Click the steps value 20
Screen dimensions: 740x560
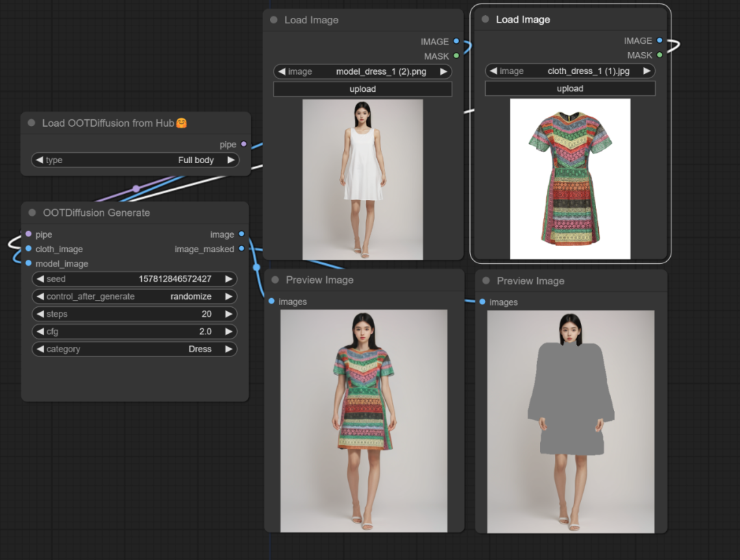coord(207,314)
